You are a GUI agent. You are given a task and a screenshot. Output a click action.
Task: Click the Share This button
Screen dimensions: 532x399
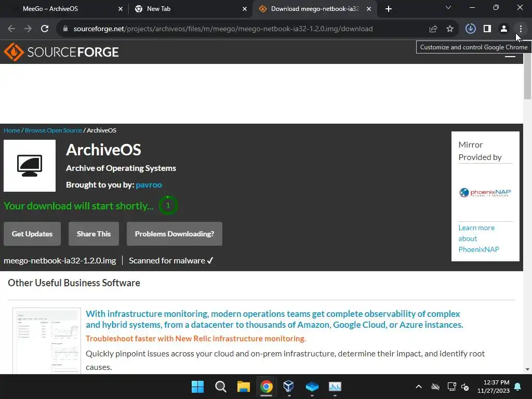coord(94,234)
